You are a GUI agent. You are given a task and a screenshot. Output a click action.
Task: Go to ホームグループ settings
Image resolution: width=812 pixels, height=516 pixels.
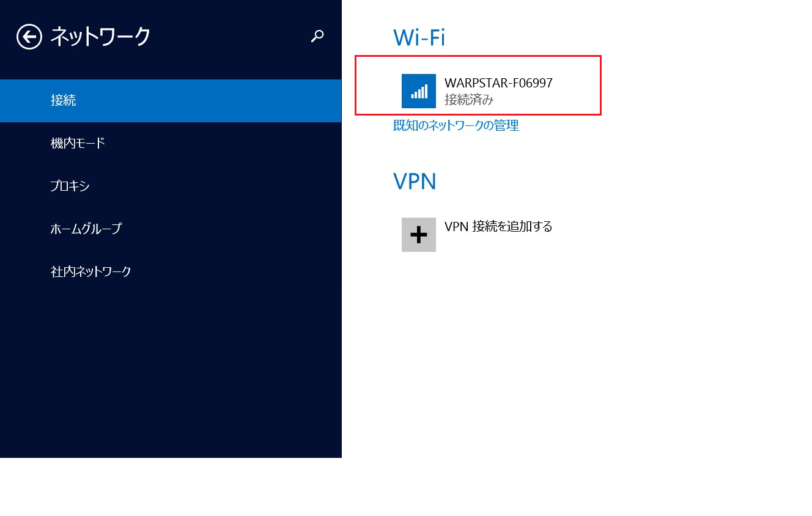[x=86, y=229]
